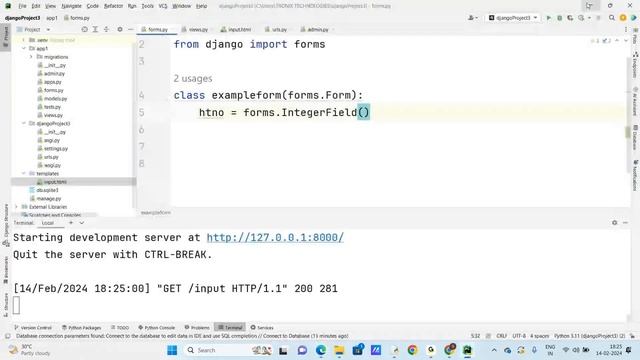The image size is (640, 360).
Task: Add a new terminal tab with plus
Action: click(x=71, y=223)
